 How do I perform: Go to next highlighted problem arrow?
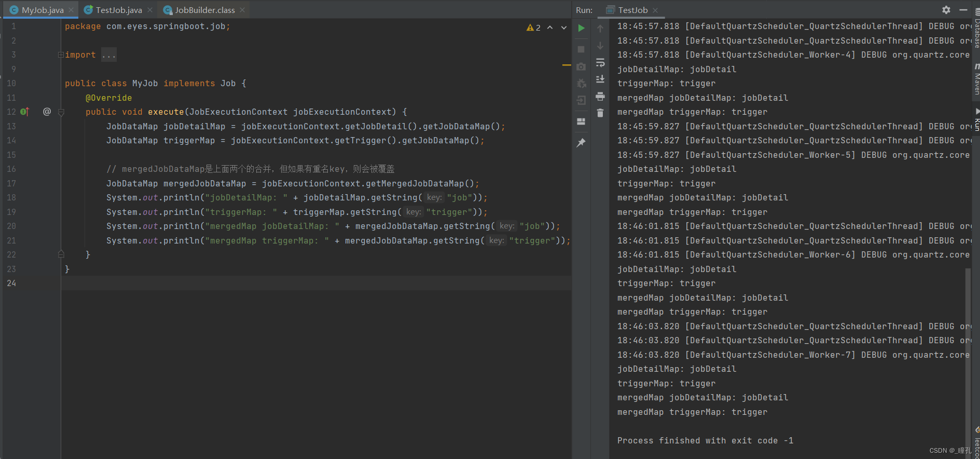pyautogui.click(x=564, y=28)
